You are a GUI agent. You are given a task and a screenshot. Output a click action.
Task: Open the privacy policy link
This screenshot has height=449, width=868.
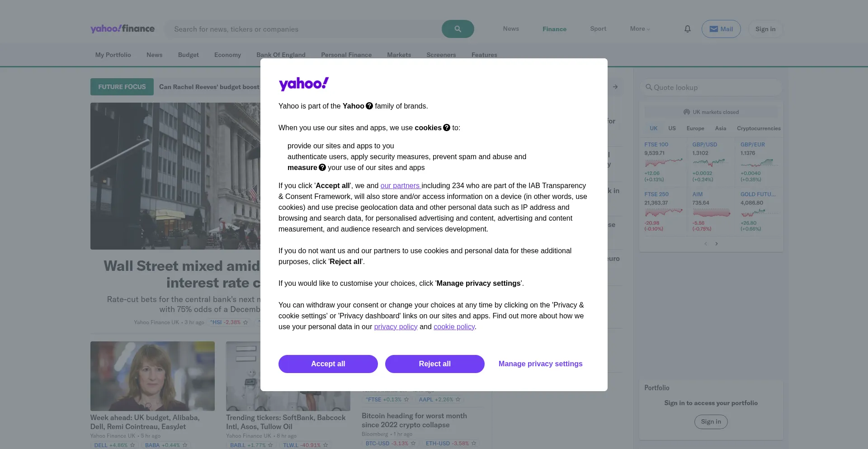coord(396,327)
